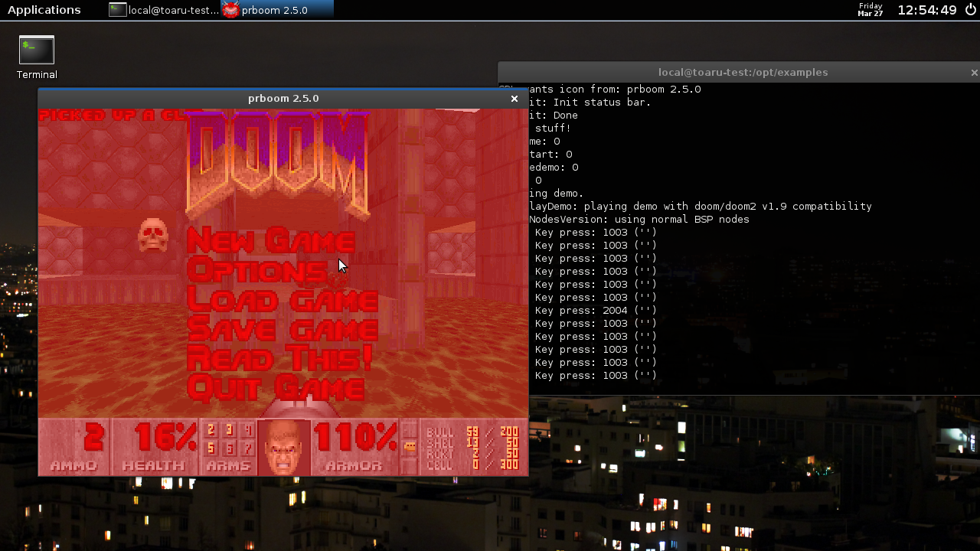
Task: Click the terminal title local@toaru-test:/opt/examples
Action: (743, 72)
